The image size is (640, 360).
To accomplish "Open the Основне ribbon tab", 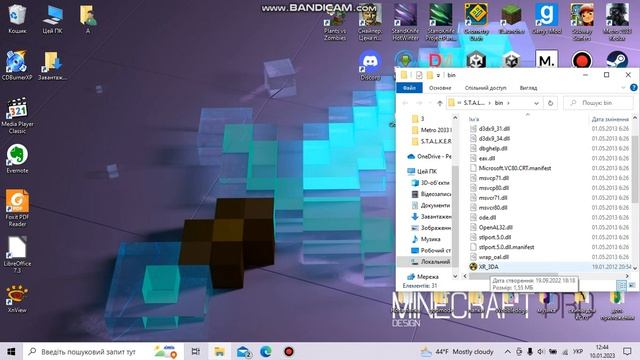I will point(440,88).
